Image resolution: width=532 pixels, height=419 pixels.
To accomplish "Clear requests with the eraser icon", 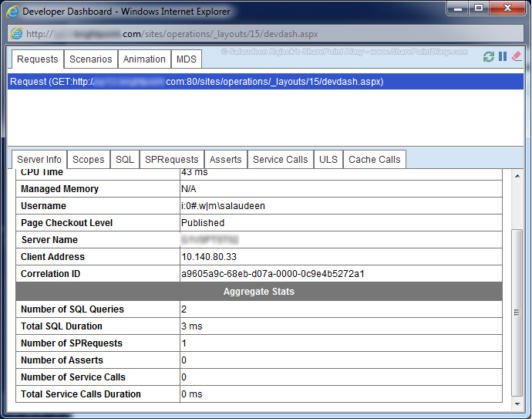I will (x=516, y=56).
